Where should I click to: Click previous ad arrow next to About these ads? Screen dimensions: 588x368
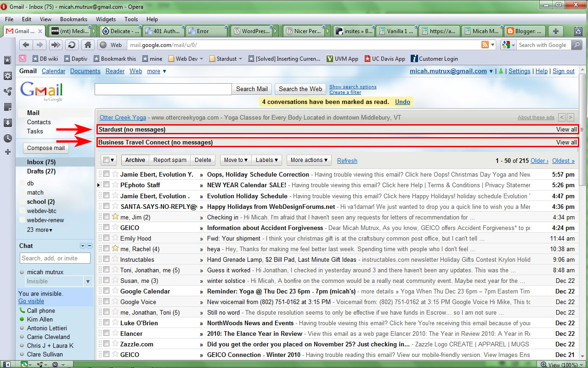click(x=562, y=118)
